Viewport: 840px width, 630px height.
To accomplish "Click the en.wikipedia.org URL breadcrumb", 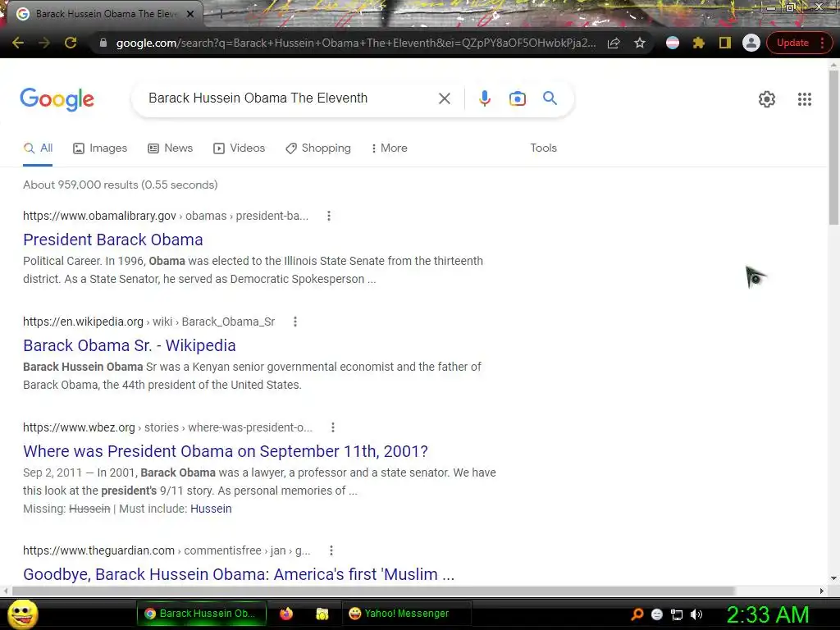I will pos(149,322).
